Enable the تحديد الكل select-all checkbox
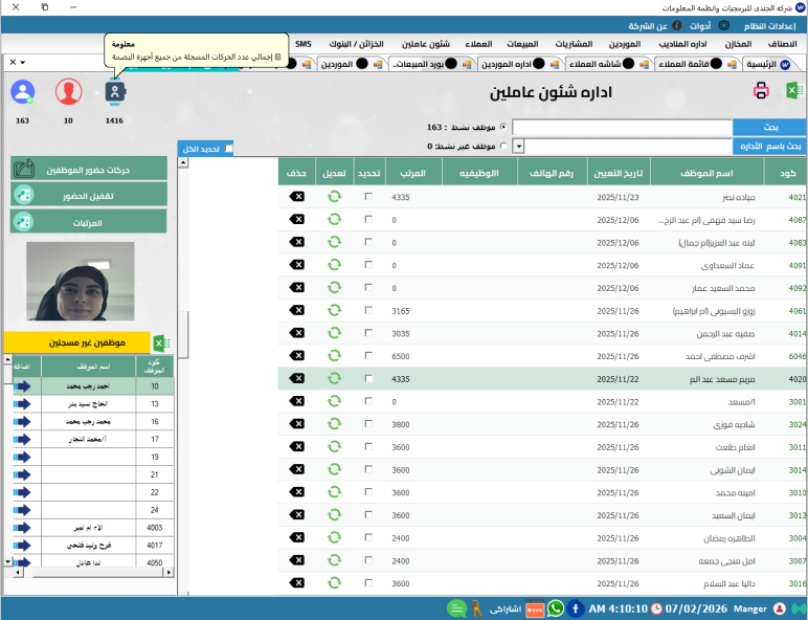This screenshot has width=808, height=620. (229, 149)
